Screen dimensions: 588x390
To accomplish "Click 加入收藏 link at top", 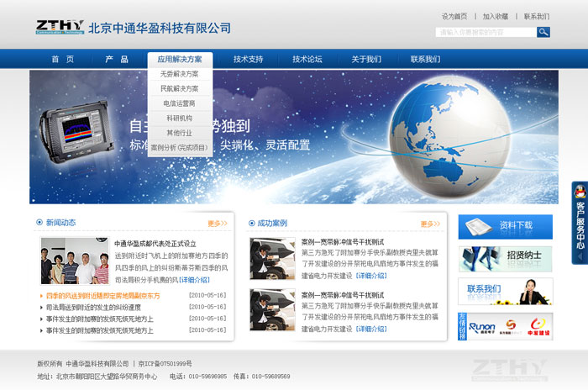I will tap(496, 16).
